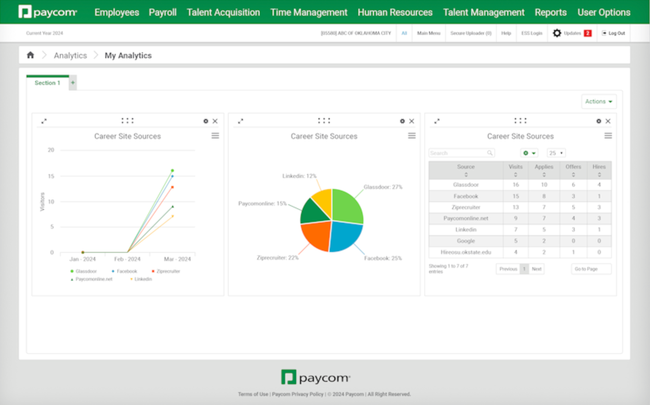Open the Employees menu
Viewport: 650px width, 405px height.
coord(116,12)
